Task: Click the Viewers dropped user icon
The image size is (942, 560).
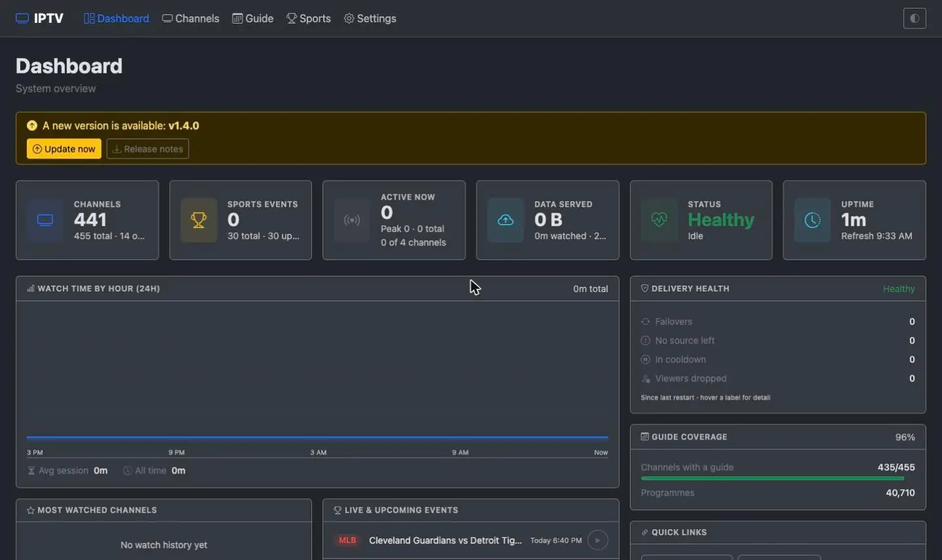Action: point(646,379)
